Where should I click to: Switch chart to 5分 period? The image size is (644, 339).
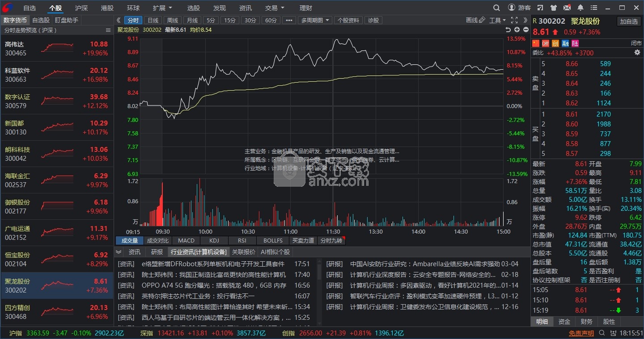click(211, 20)
